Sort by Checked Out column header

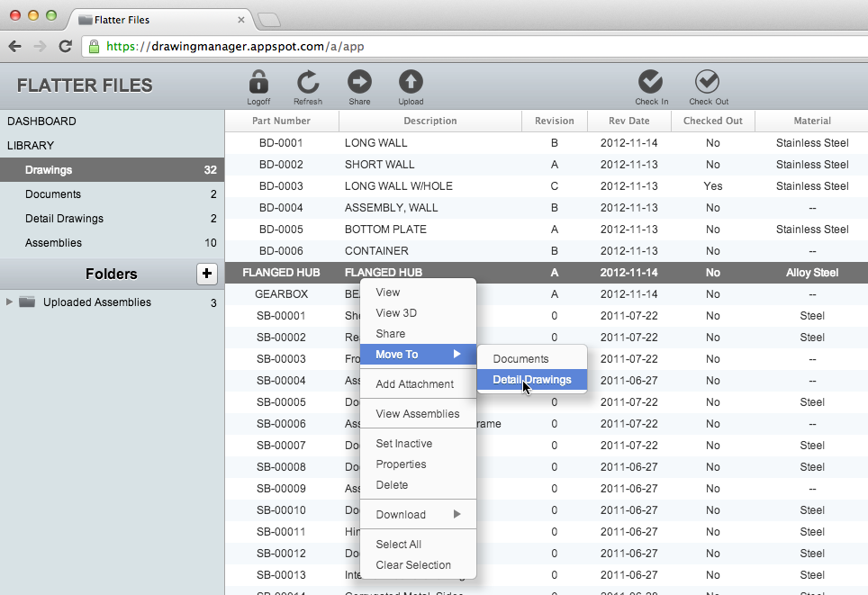[x=713, y=121]
